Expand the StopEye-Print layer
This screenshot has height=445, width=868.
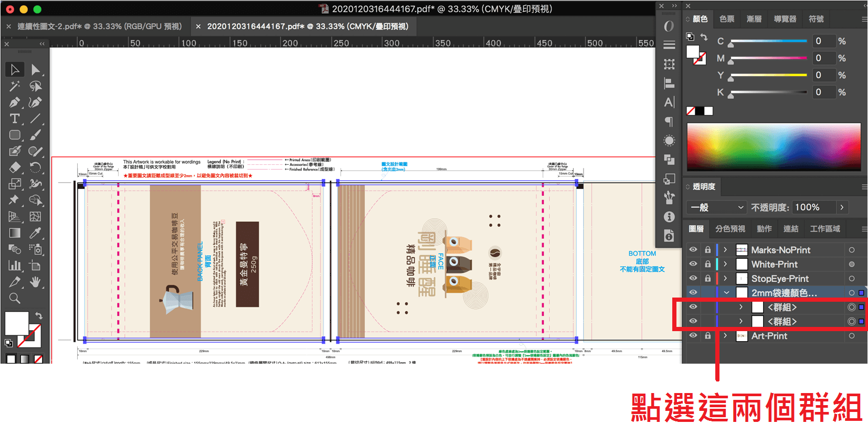pos(725,278)
